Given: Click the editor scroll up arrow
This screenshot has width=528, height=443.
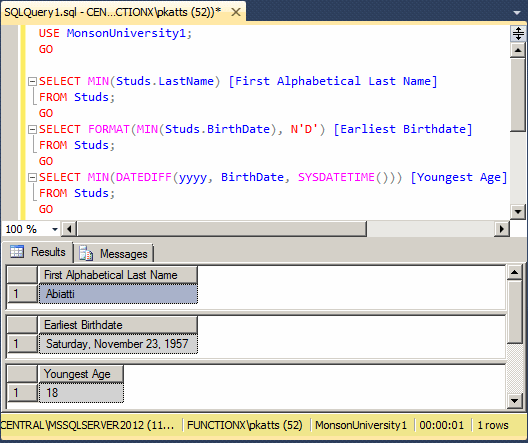Looking at the screenshot, I should pyautogui.click(x=518, y=51).
